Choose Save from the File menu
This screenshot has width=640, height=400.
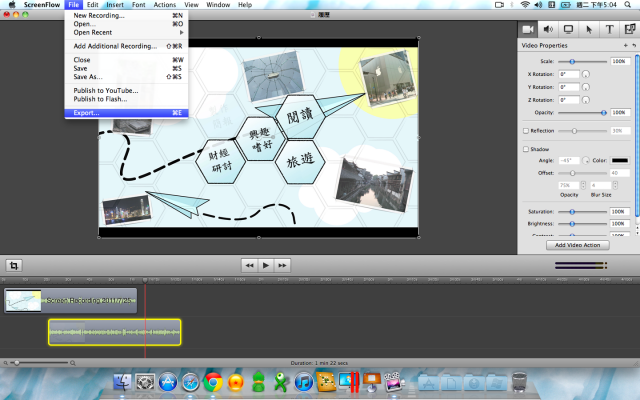click(x=126, y=68)
